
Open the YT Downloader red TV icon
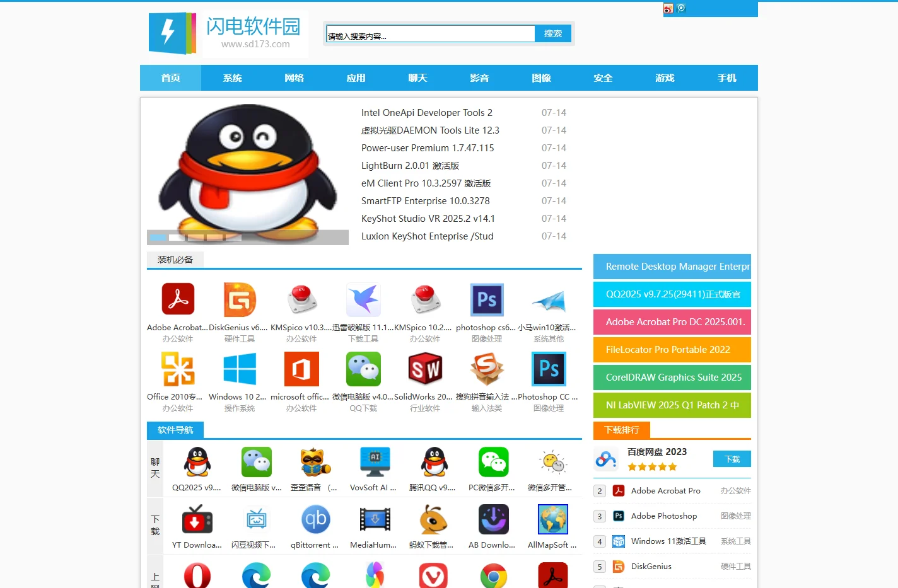click(x=197, y=519)
